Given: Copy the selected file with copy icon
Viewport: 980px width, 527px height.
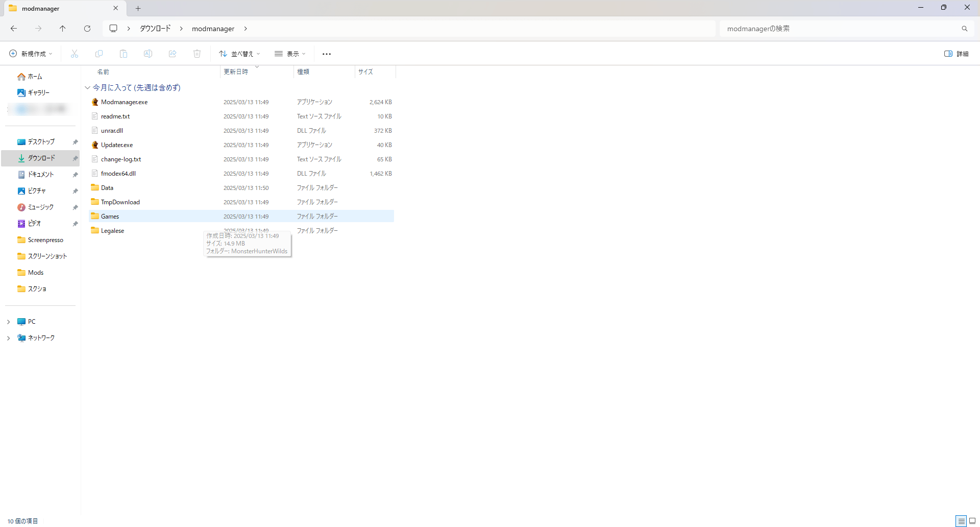Looking at the screenshot, I should click(x=99, y=54).
